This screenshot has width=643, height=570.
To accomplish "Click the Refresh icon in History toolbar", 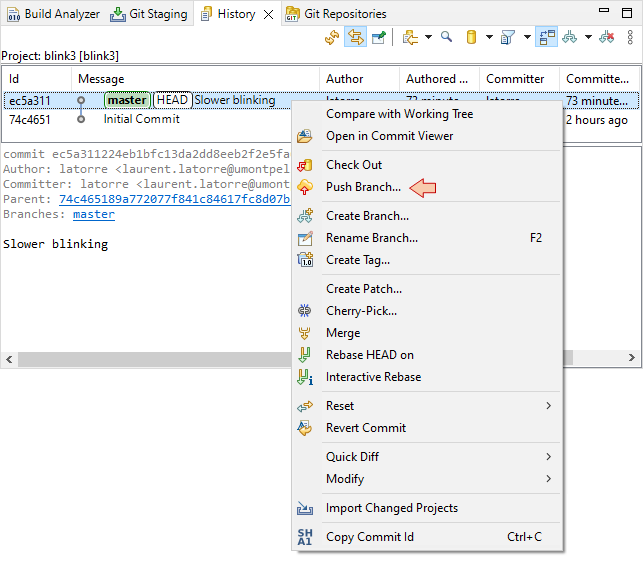I will click(x=333, y=38).
